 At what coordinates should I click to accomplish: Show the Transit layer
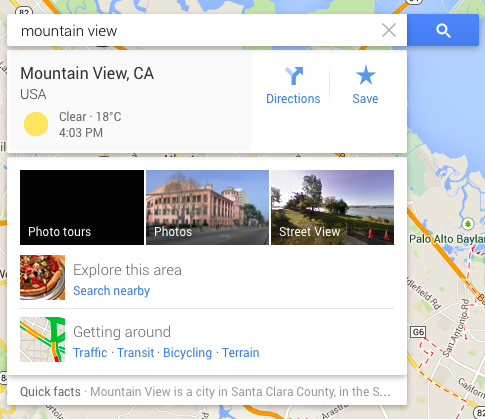[136, 353]
